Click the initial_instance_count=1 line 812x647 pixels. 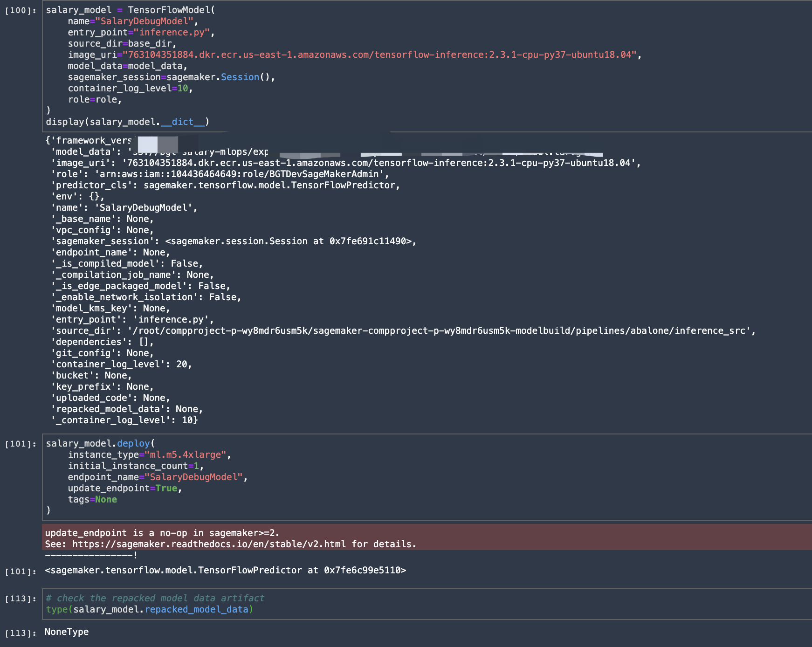(136, 466)
